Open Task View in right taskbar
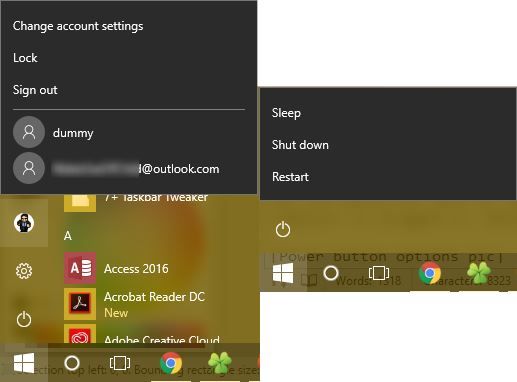Viewport: 517px width, 382px height. click(379, 273)
